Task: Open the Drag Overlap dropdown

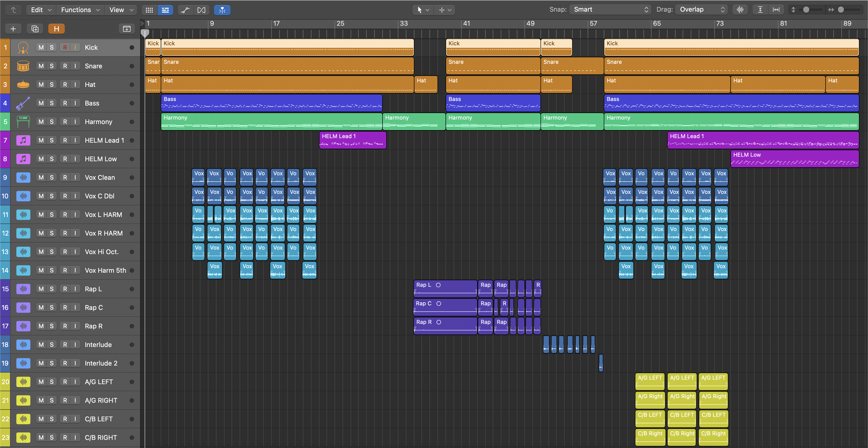Action: pos(702,10)
